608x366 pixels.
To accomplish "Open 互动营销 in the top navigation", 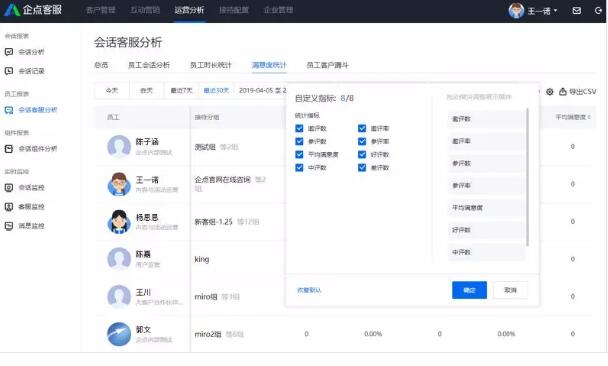I will click(x=145, y=10).
